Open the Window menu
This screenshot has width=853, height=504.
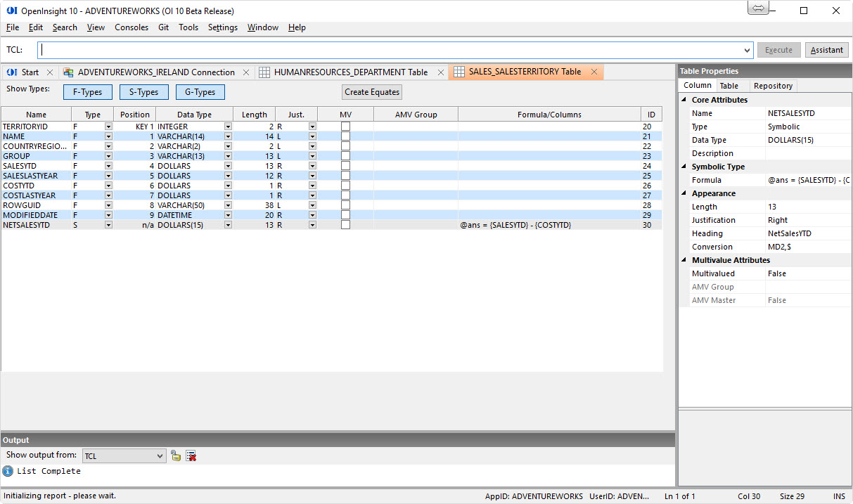coord(263,27)
